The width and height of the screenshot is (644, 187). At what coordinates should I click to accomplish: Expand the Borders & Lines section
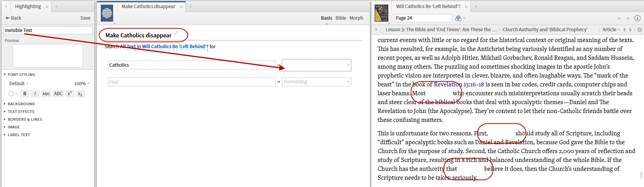click(x=23, y=120)
